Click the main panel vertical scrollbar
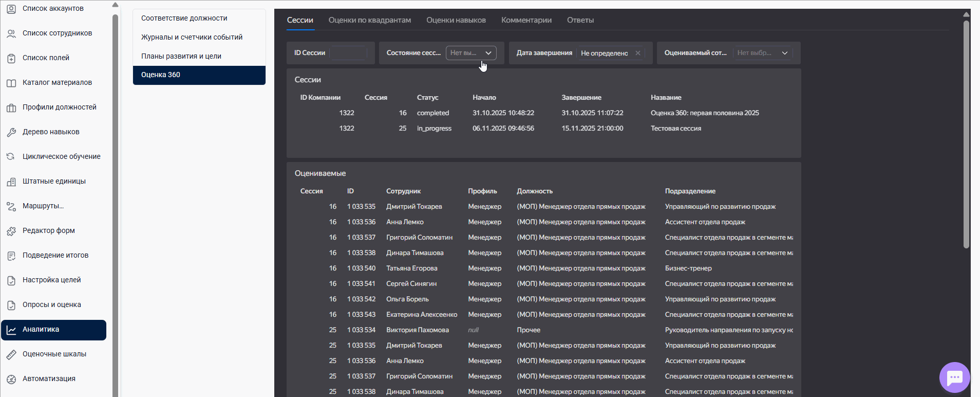Screen dimensions: 980x397 coord(966,134)
